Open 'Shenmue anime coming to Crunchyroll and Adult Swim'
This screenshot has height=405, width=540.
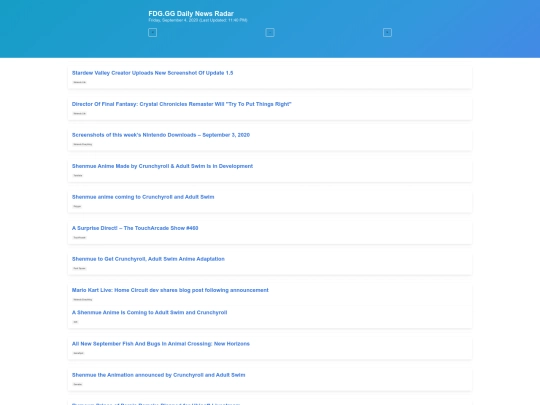pos(143,197)
